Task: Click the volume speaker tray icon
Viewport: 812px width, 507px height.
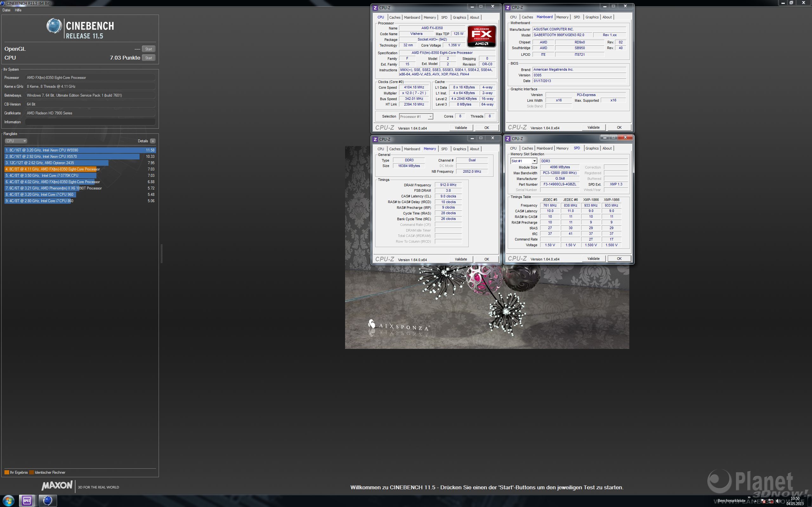Action: pyautogui.click(x=778, y=501)
